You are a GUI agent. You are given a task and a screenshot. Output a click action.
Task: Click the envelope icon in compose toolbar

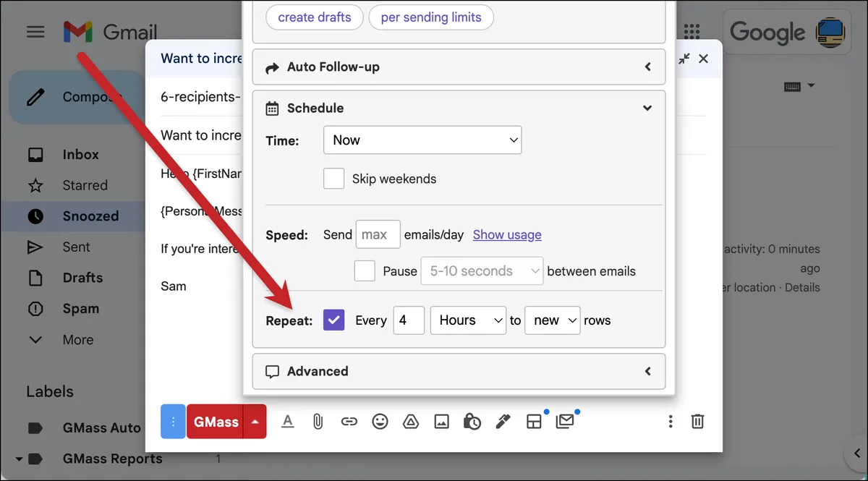pyautogui.click(x=565, y=421)
